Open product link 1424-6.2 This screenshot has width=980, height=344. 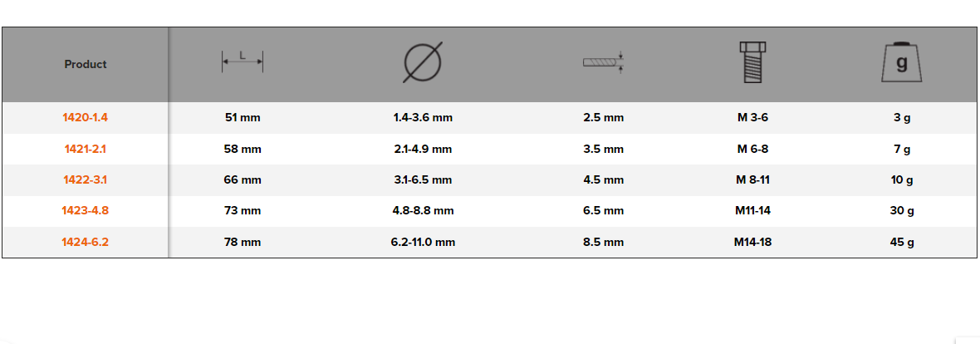coord(86,243)
